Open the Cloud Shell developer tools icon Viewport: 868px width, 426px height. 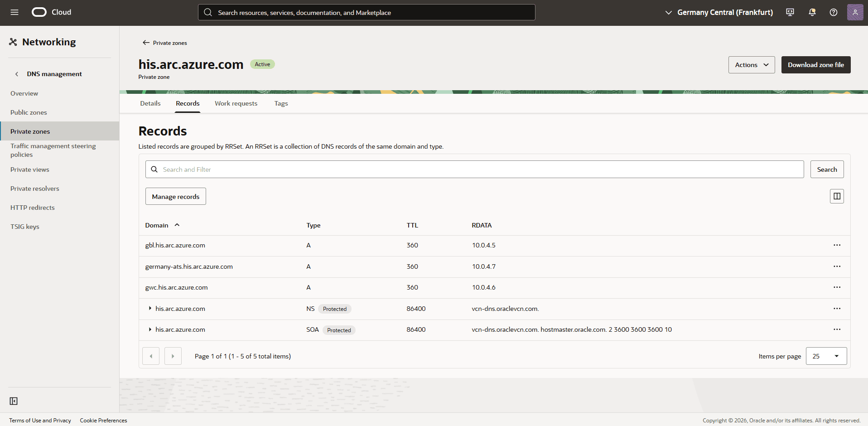click(x=790, y=12)
